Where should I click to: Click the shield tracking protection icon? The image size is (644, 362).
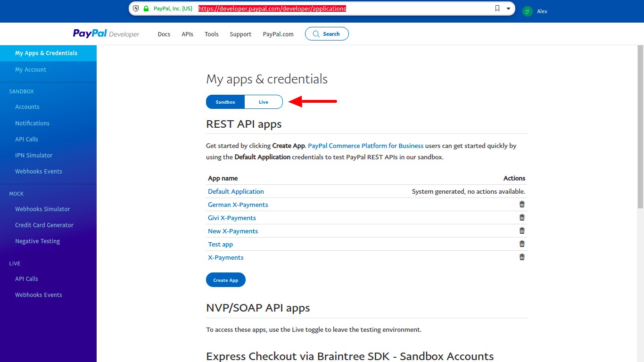pyautogui.click(x=136, y=8)
